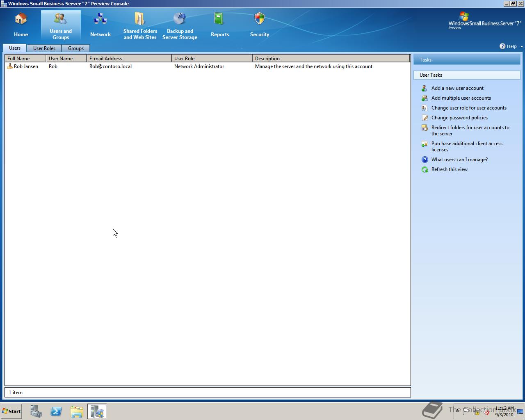Image resolution: width=525 pixels, height=420 pixels.
Task: Open the Home section
Action: click(x=21, y=25)
